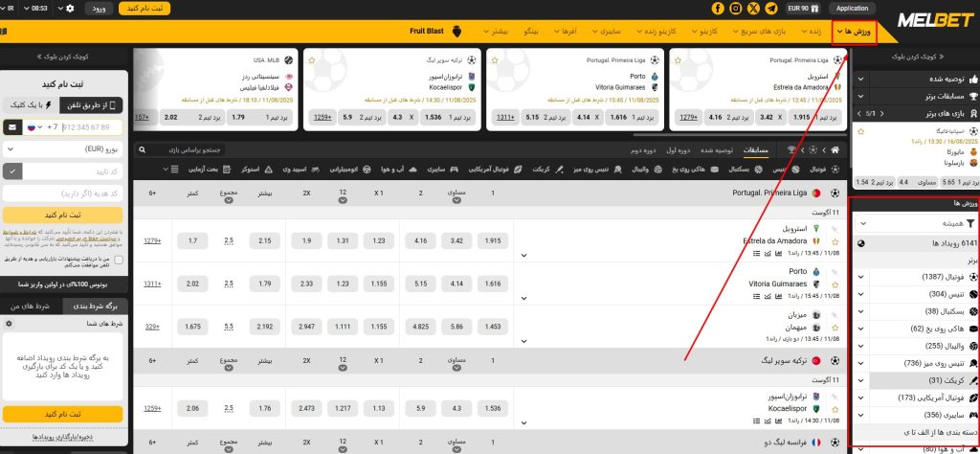Open the شرط های من tab
980x454 pixels.
pyautogui.click(x=32, y=306)
